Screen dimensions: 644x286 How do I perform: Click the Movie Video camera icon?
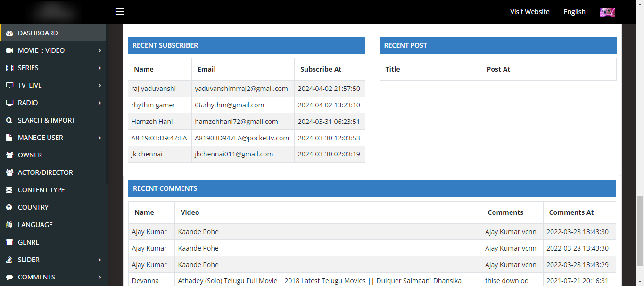pos(9,50)
